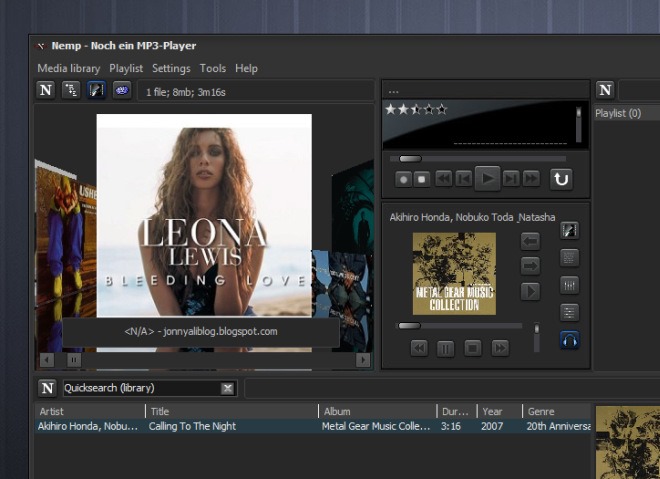Set rating with the star icons

click(x=416, y=110)
